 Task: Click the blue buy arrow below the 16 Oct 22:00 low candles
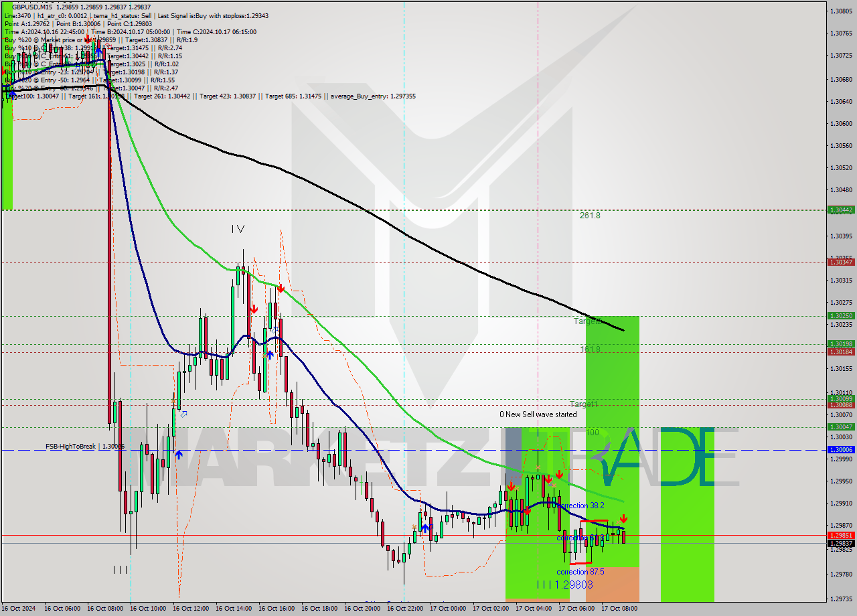pos(425,528)
